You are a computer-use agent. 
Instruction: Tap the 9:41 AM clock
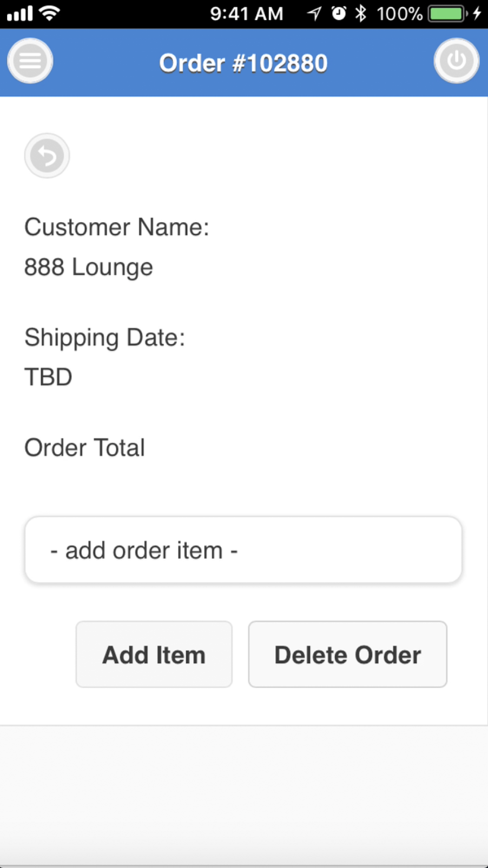click(x=246, y=13)
